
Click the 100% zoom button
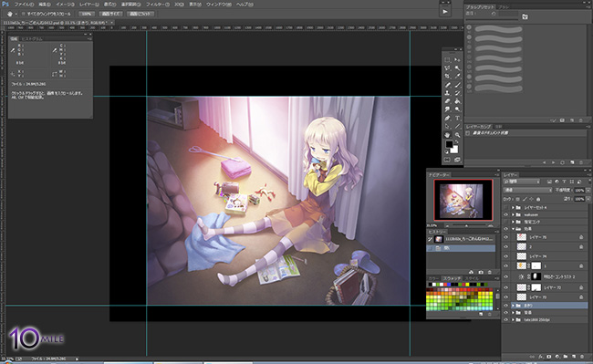tap(87, 14)
